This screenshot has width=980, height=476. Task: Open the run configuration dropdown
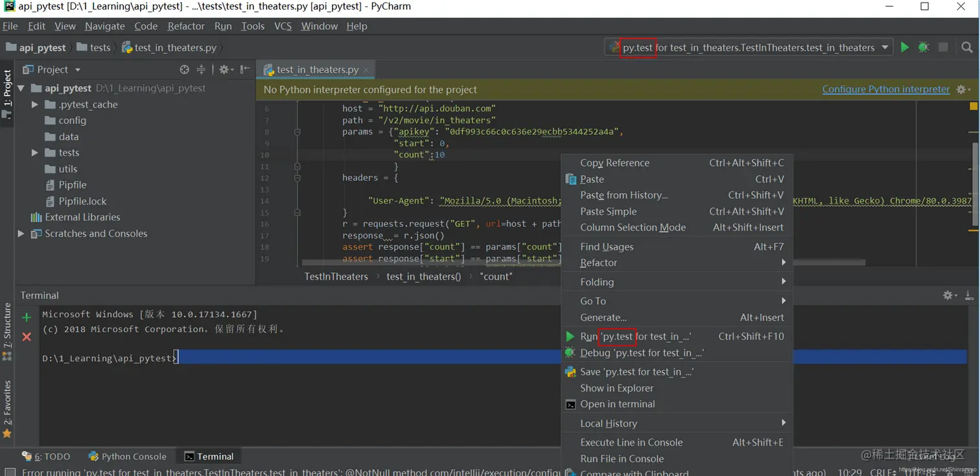[885, 47]
